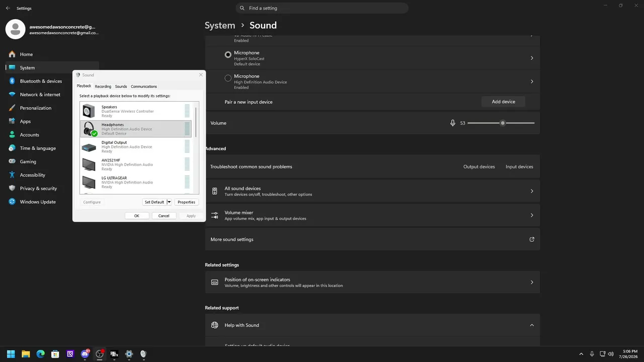The image size is (644, 362).
Task: Click Add device button
Action: click(503, 102)
